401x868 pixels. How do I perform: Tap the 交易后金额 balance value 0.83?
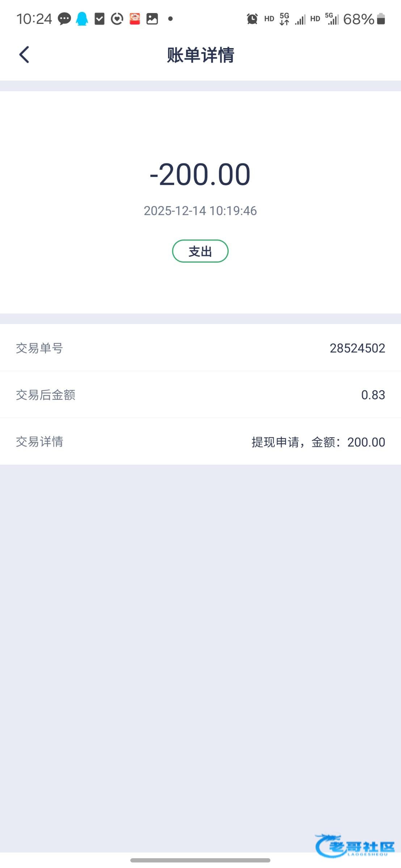(373, 395)
